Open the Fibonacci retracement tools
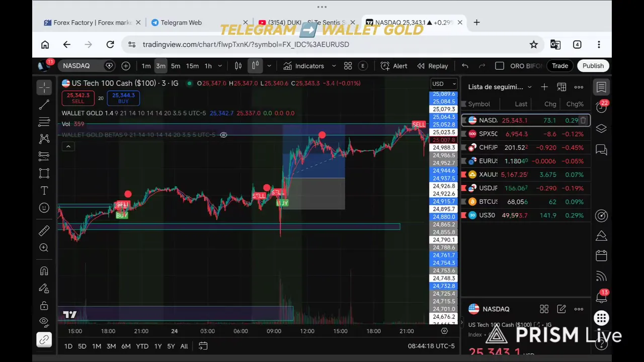The height and width of the screenshot is (362, 644). point(44,122)
